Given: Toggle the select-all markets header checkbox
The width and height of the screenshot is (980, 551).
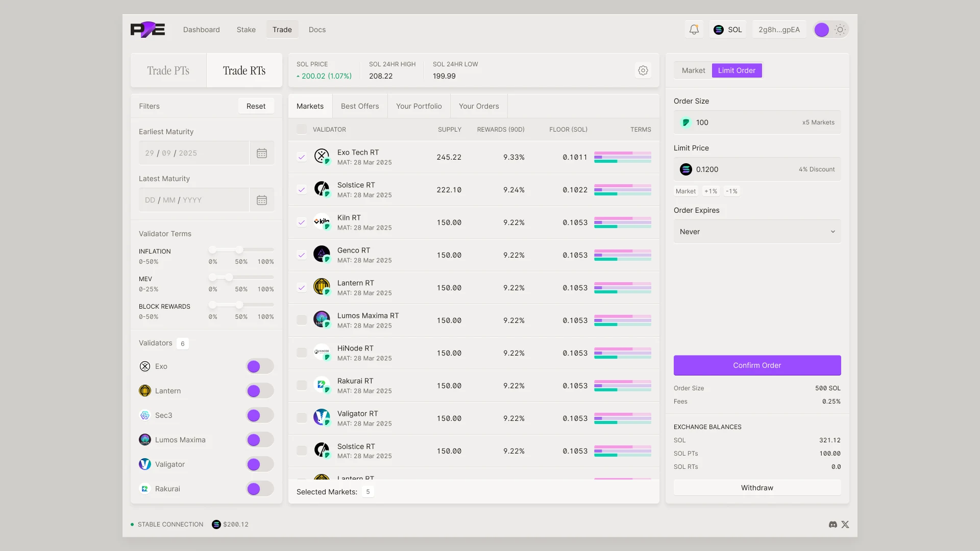Looking at the screenshot, I should (302, 130).
